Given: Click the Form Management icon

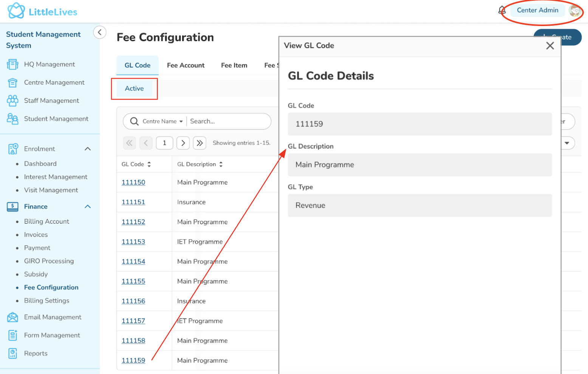Looking at the screenshot, I should click(12, 335).
